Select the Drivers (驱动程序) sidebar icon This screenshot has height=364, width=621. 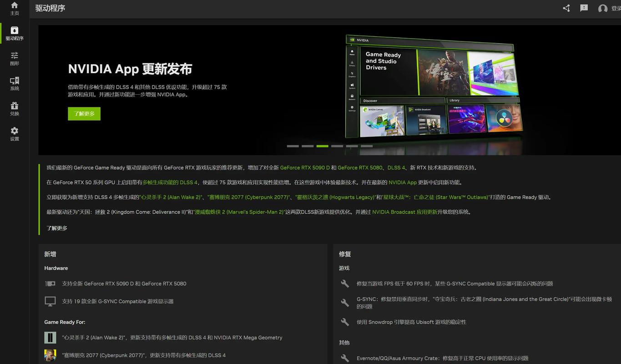pyautogui.click(x=15, y=33)
